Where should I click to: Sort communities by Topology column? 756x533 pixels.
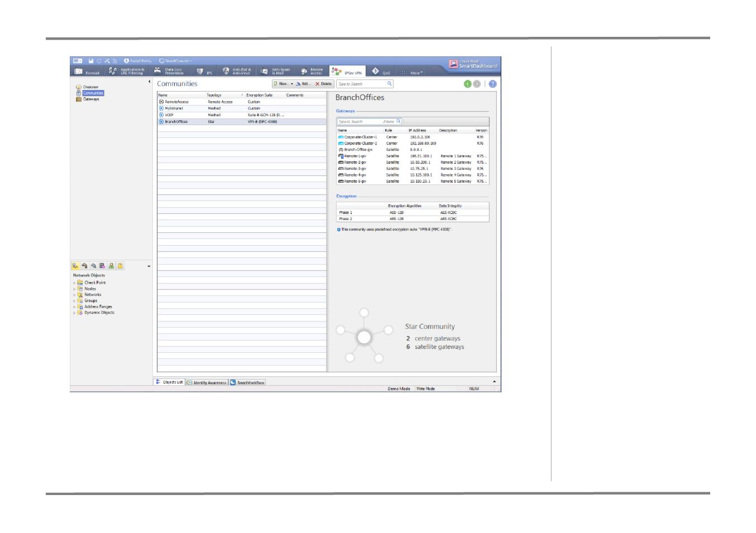pos(225,95)
